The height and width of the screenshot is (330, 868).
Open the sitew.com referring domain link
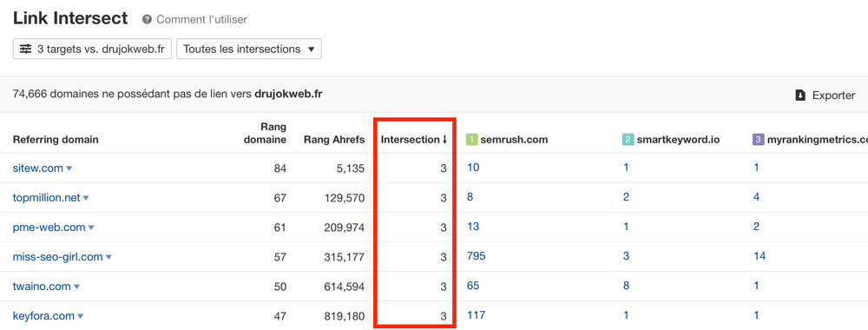37,168
